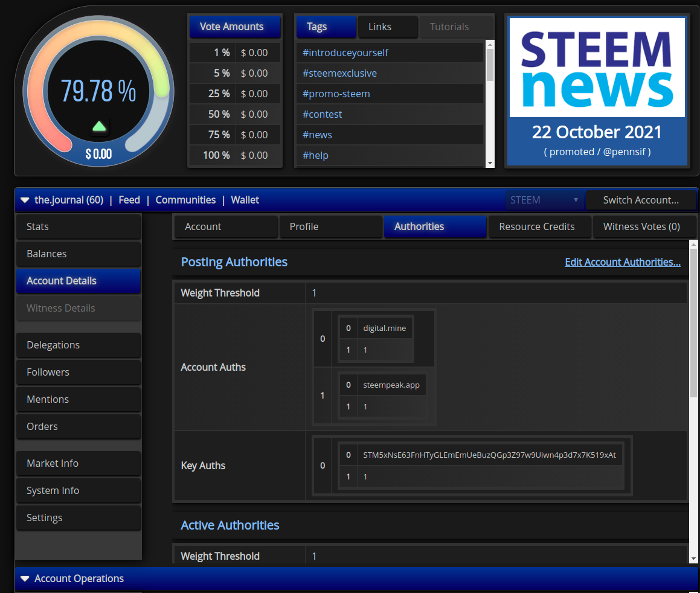The height and width of the screenshot is (593, 700).
Task: Open the #introduceyourself tag
Action: [345, 53]
